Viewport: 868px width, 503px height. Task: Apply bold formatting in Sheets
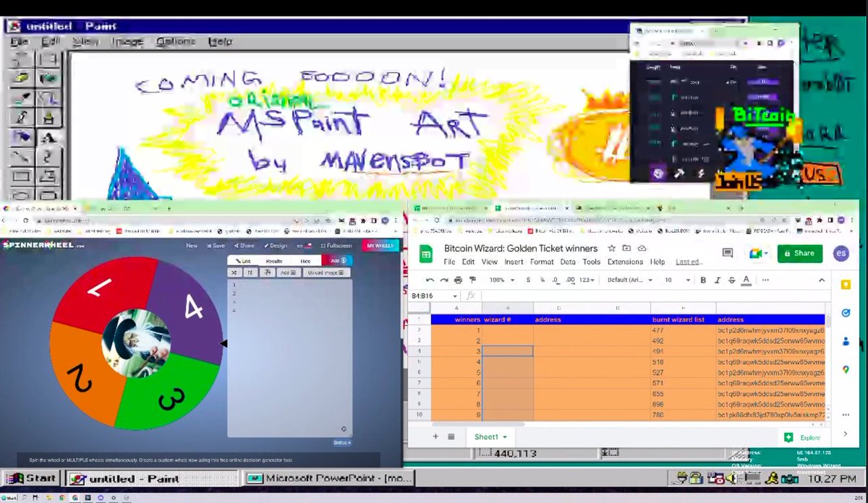[x=703, y=280]
